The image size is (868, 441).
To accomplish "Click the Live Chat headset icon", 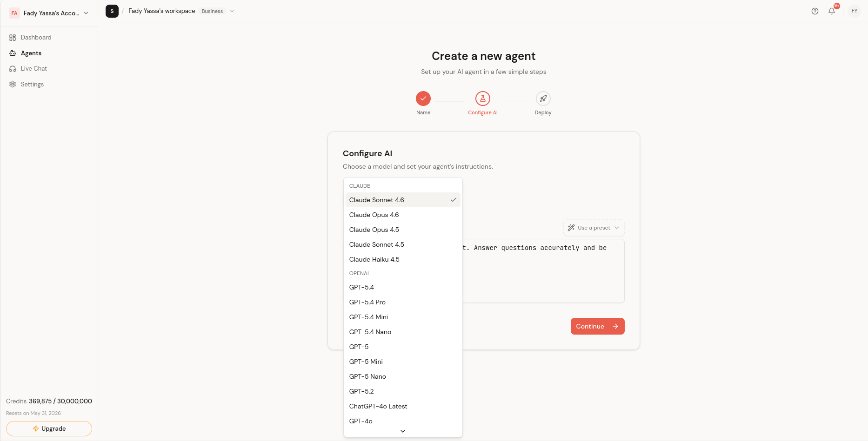I will (13, 69).
